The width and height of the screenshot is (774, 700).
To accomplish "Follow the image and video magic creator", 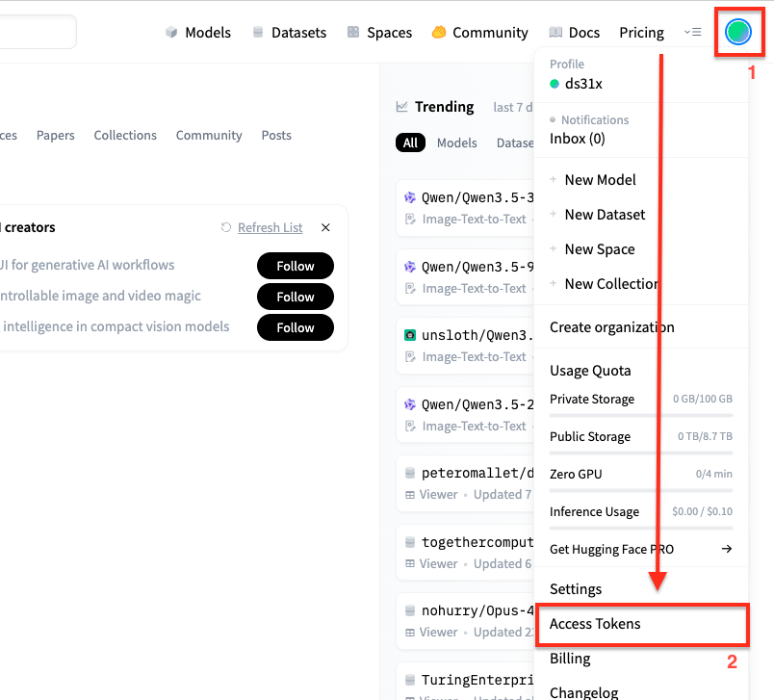I will (296, 297).
